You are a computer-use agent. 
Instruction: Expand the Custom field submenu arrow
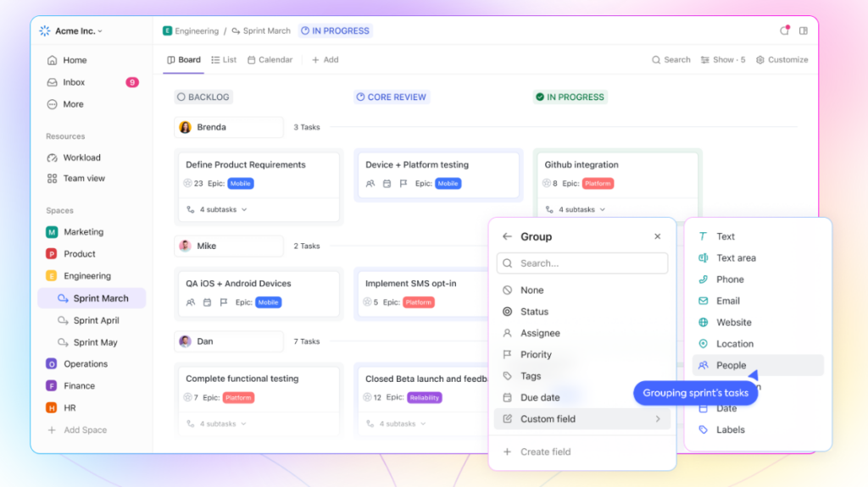click(658, 419)
